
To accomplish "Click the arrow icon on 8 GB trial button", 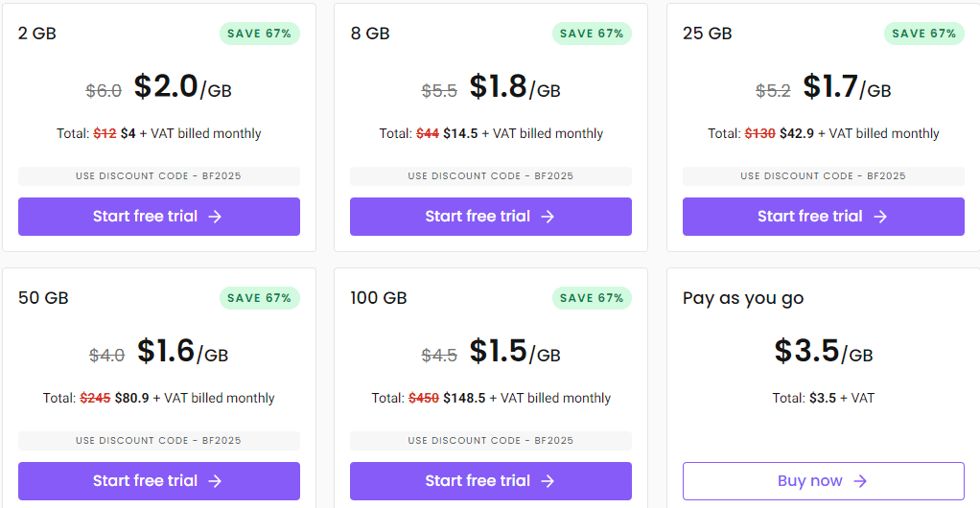I will click(x=548, y=217).
